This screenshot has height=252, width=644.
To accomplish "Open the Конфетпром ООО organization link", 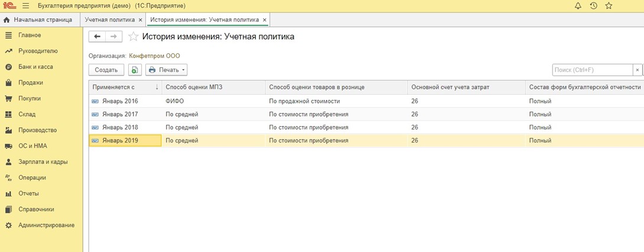I will tap(154, 56).
